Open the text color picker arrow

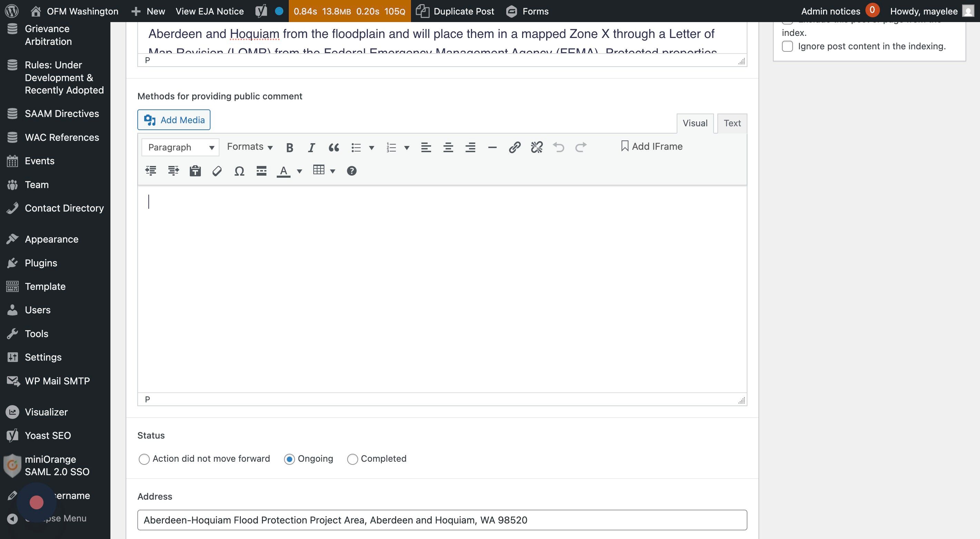pyautogui.click(x=300, y=171)
